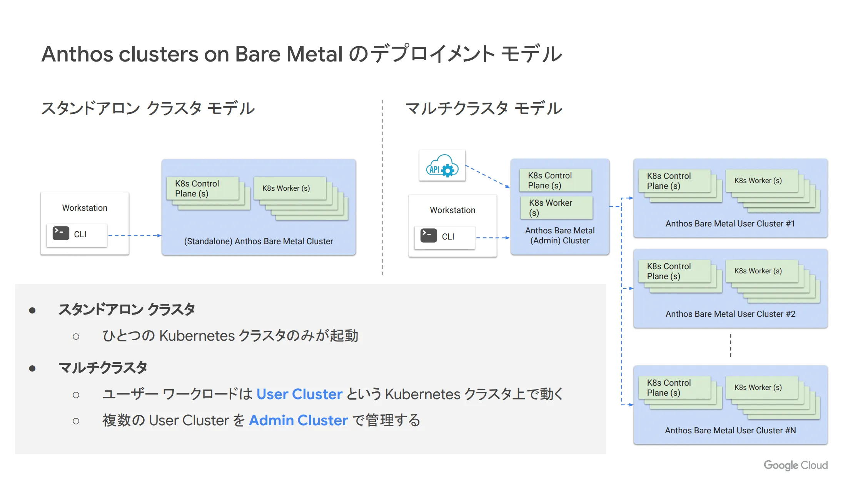This screenshot has width=868, height=486.
Task: Click the Anthos Bare Metal User Cluster #2 label
Action: coord(730,314)
